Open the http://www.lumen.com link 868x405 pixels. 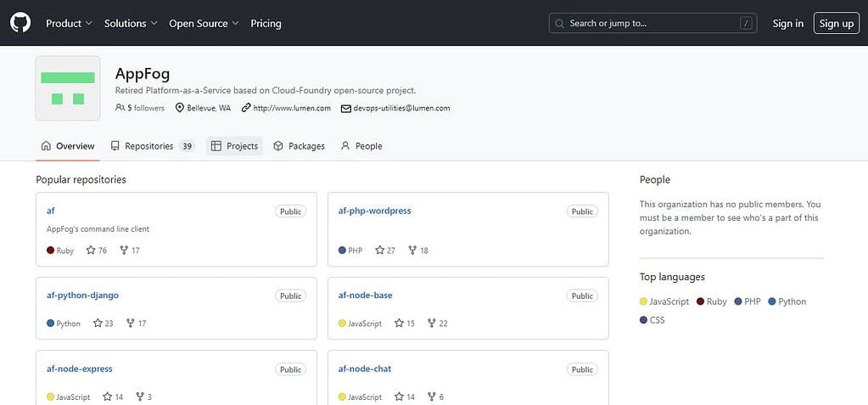click(x=292, y=108)
